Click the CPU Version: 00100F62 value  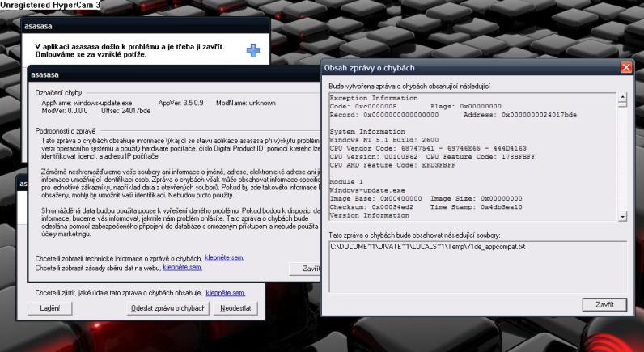pos(373,156)
